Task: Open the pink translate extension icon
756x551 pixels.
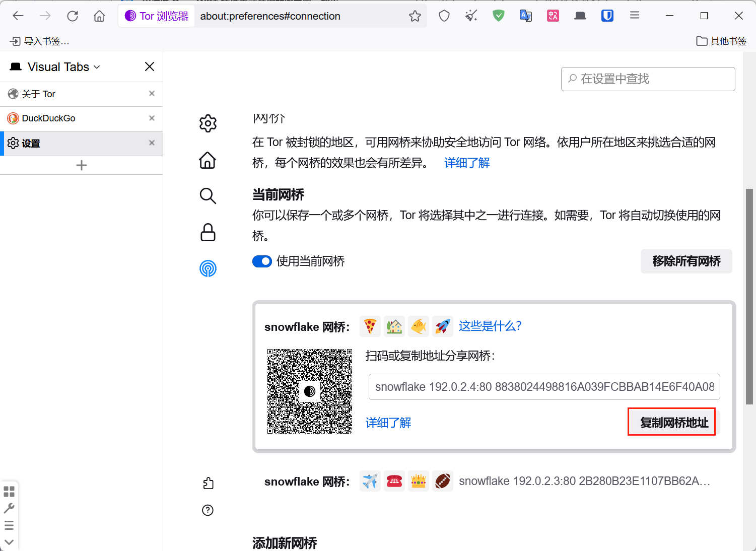Action: [553, 16]
